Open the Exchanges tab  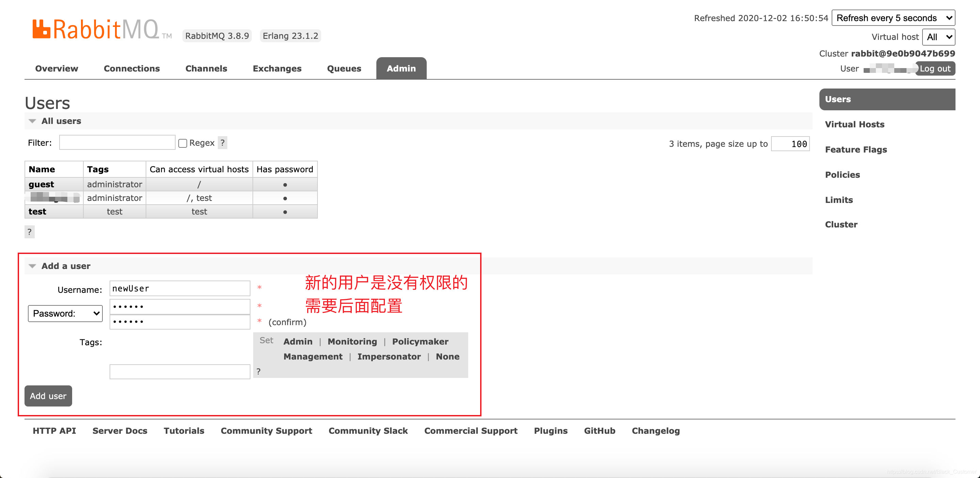(x=277, y=68)
